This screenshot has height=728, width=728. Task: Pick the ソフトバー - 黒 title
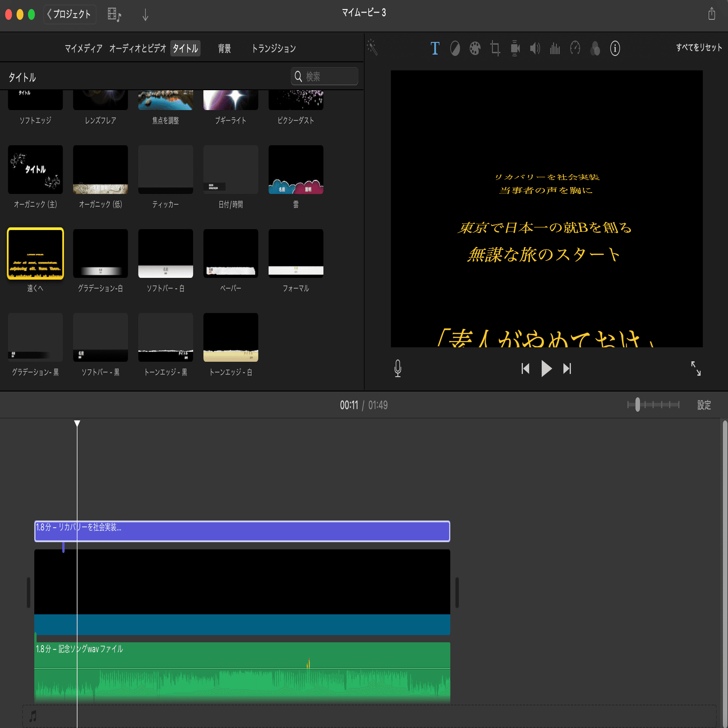click(100, 337)
